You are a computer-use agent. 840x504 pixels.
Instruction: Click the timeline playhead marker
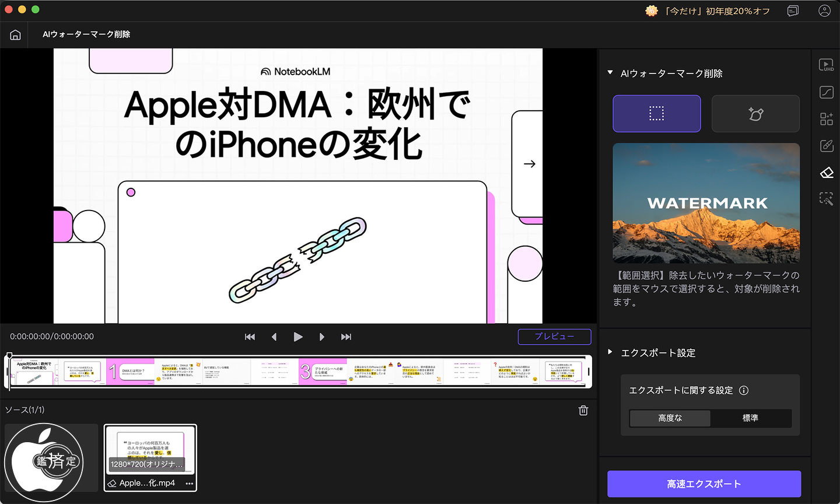pos(9,356)
